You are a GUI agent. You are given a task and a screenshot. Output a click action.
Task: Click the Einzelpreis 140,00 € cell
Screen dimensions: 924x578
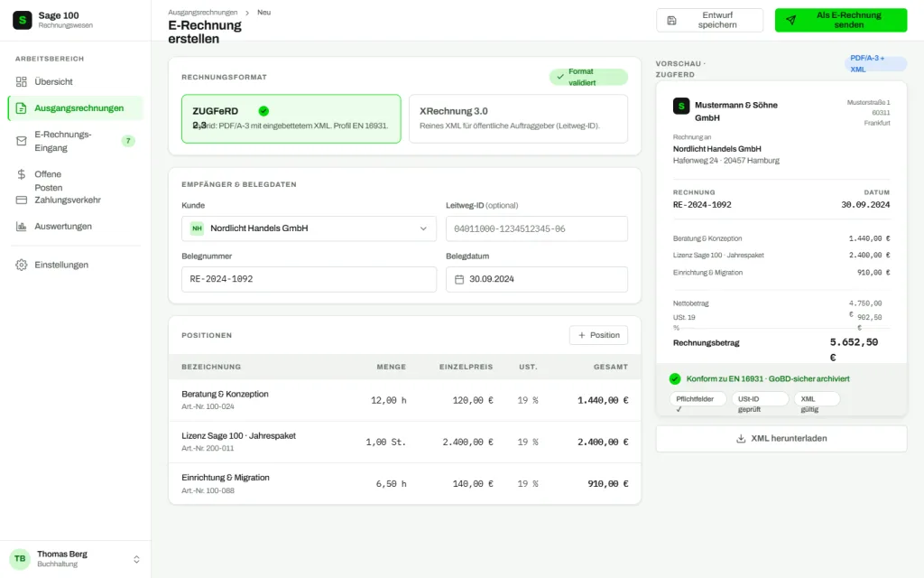[x=473, y=484]
